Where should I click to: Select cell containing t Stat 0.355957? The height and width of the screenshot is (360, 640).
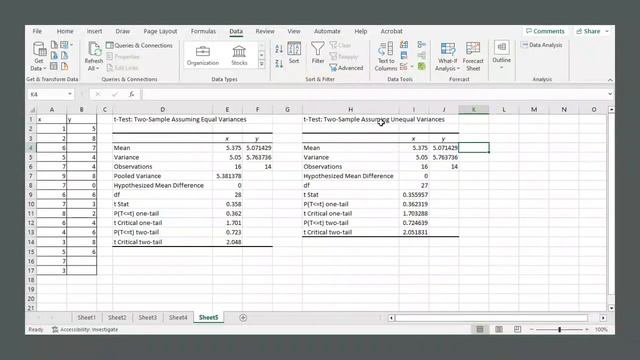pyautogui.click(x=414, y=195)
